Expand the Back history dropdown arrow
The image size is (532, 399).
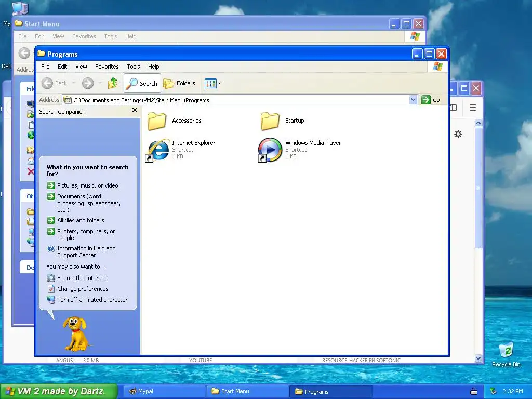click(73, 83)
